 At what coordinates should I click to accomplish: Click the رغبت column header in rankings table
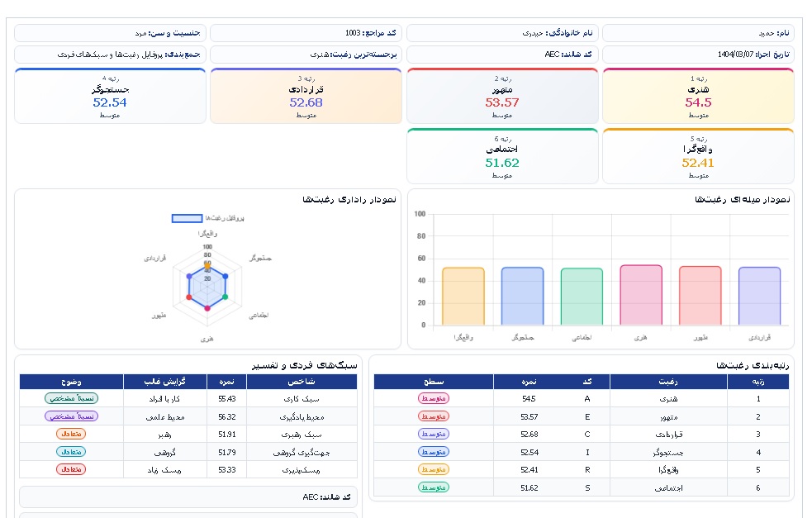pyautogui.click(x=668, y=382)
